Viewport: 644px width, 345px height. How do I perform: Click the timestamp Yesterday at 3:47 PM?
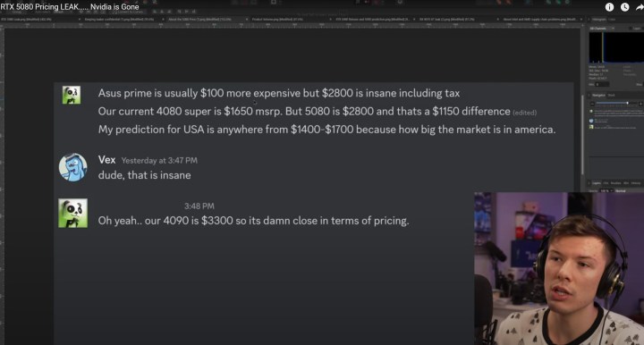[159, 160]
